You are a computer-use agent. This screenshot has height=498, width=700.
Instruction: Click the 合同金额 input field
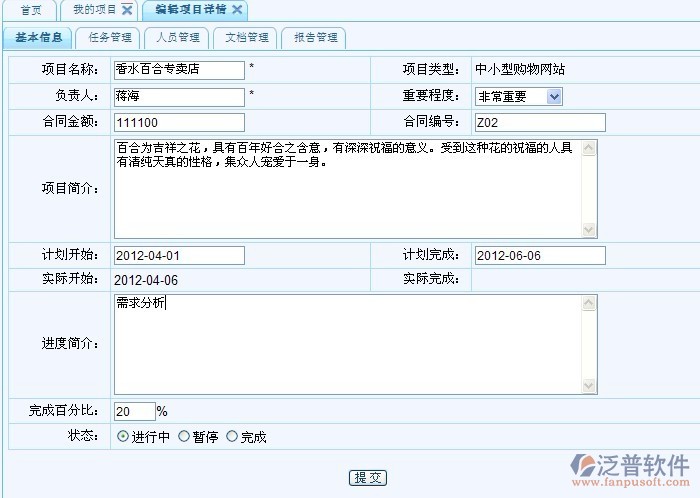[179, 123]
